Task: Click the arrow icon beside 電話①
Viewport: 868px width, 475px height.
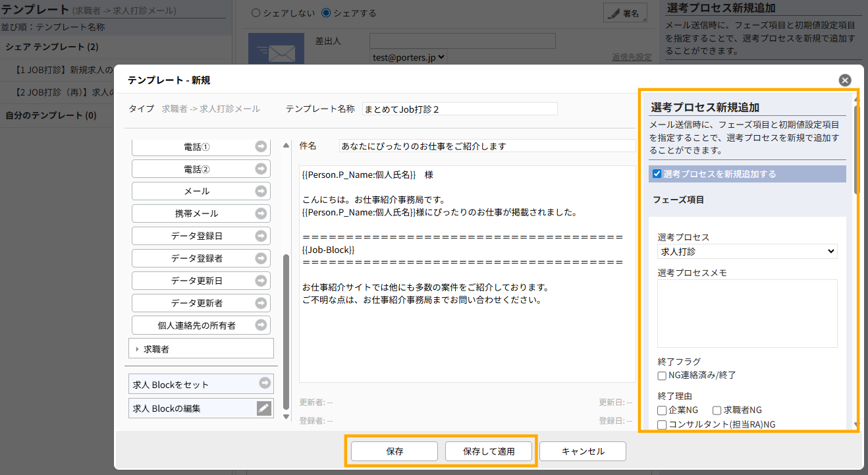Action: coord(261,147)
